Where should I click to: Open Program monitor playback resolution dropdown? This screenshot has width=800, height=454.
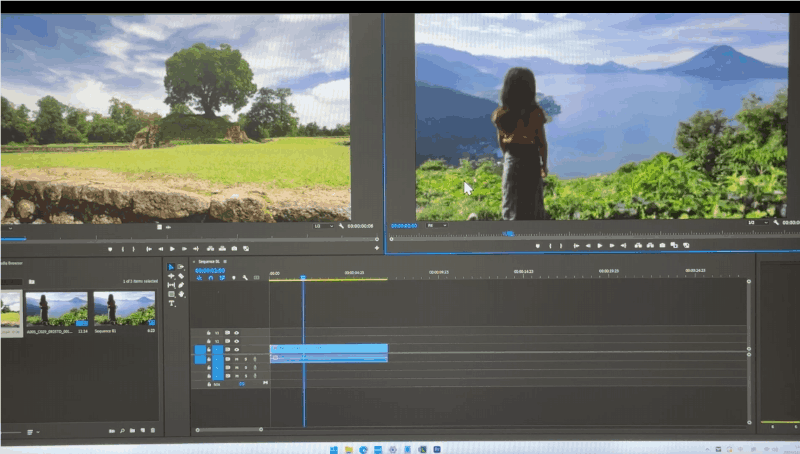pos(758,223)
